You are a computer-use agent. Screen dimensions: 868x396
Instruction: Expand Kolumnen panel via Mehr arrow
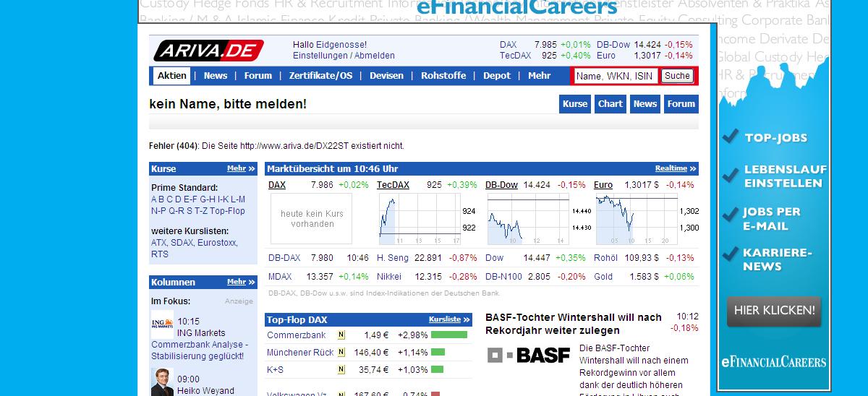(x=241, y=282)
